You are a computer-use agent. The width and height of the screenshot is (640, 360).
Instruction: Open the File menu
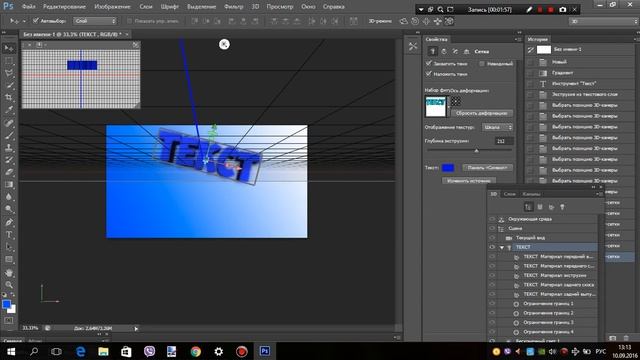point(29,7)
